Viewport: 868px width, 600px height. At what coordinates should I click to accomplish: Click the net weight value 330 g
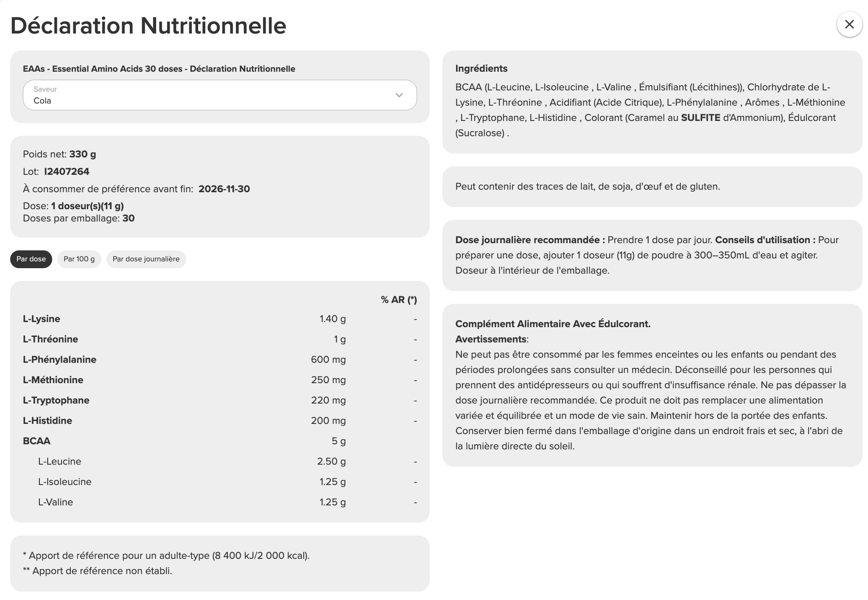(x=83, y=154)
